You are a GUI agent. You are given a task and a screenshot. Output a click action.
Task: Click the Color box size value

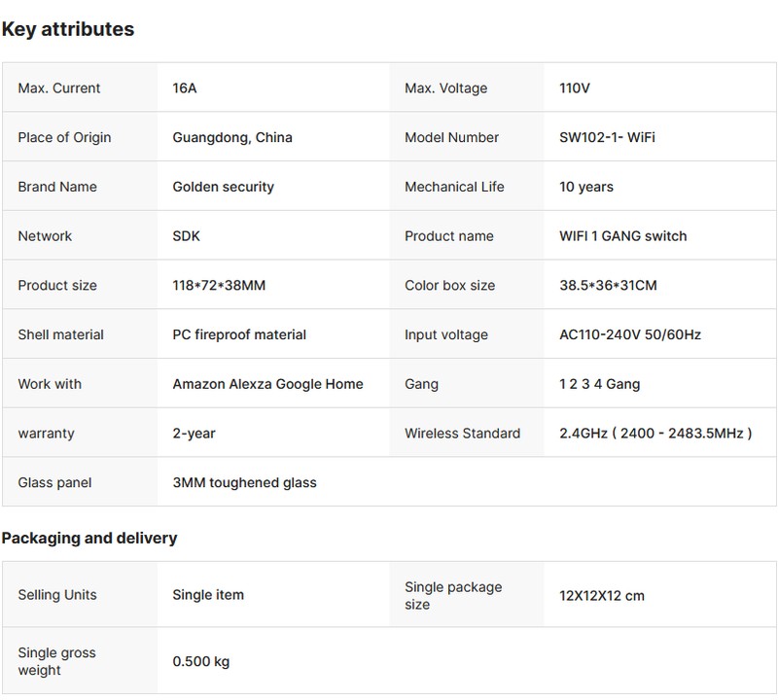(608, 286)
